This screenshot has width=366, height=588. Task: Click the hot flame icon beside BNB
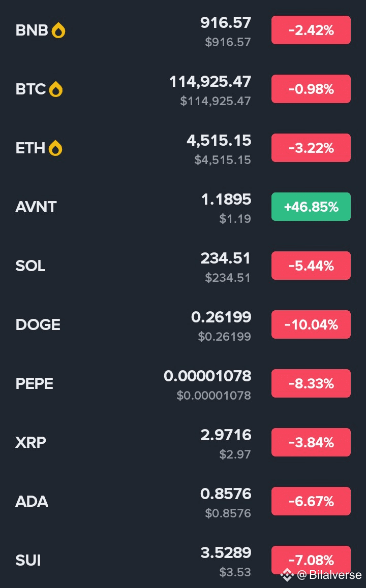58,30
